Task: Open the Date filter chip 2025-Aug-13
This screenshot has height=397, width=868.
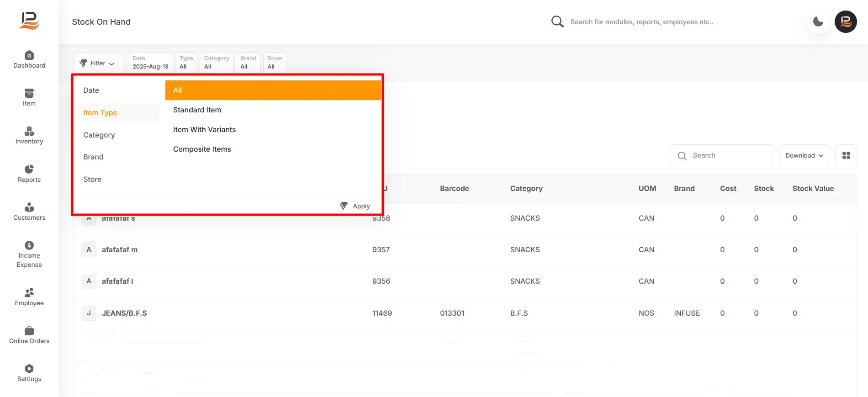Action: pos(150,63)
